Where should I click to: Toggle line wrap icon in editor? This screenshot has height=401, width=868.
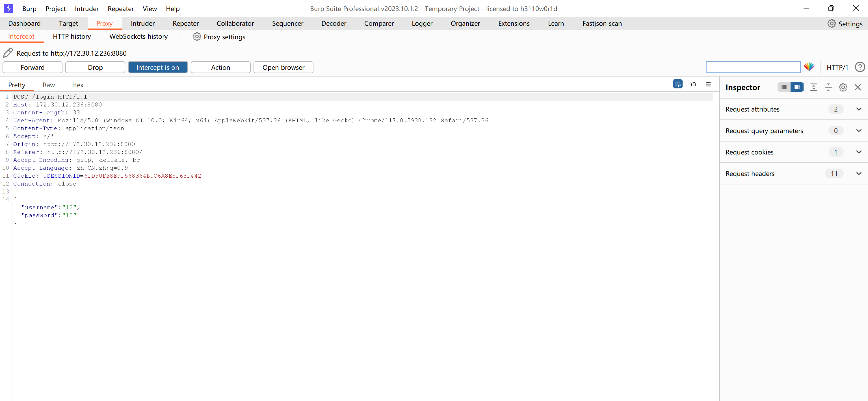(x=677, y=84)
